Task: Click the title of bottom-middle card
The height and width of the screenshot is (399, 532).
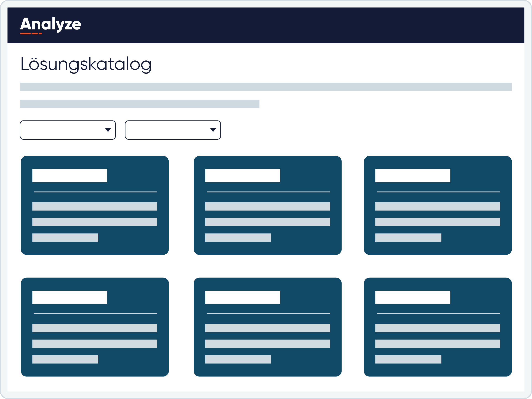Action: point(242,297)
